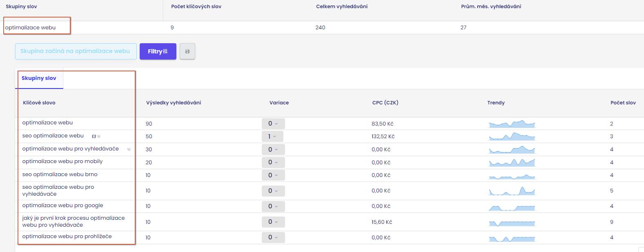Image resolution: width=644 pixels, height=252 pixels.
Task: Click map icon beside 'seo optimalizace webu'
Action: (94, 136)
